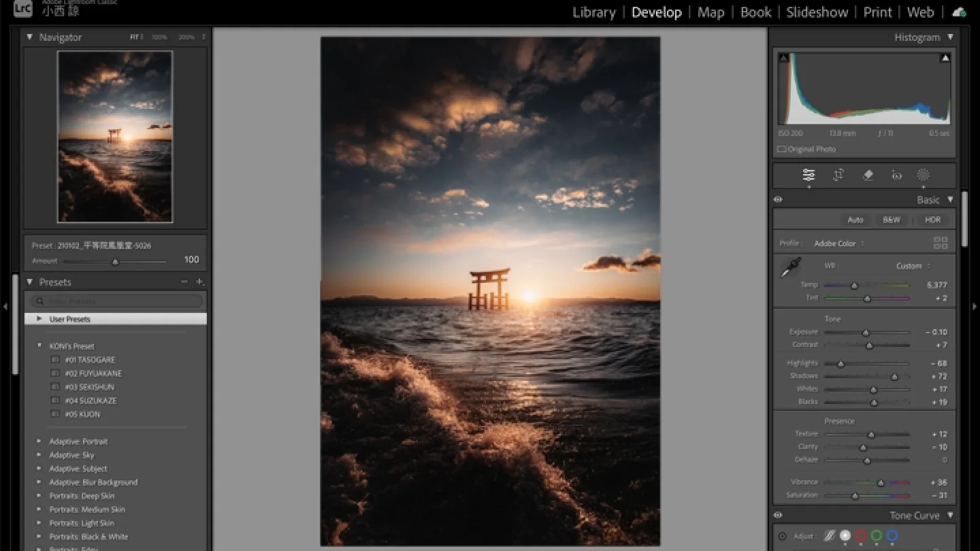
Task: Click the Shadows slider handle
Action: point(894,376)
